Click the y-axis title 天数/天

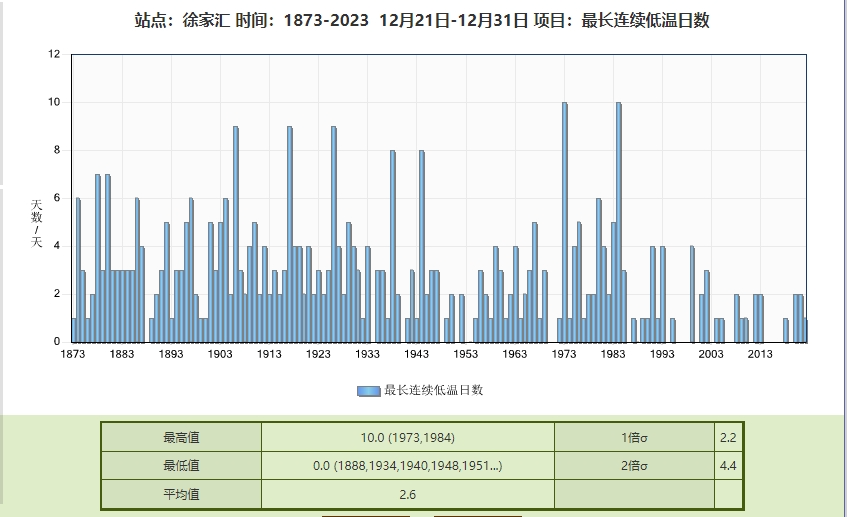click(x=37, y=224)
